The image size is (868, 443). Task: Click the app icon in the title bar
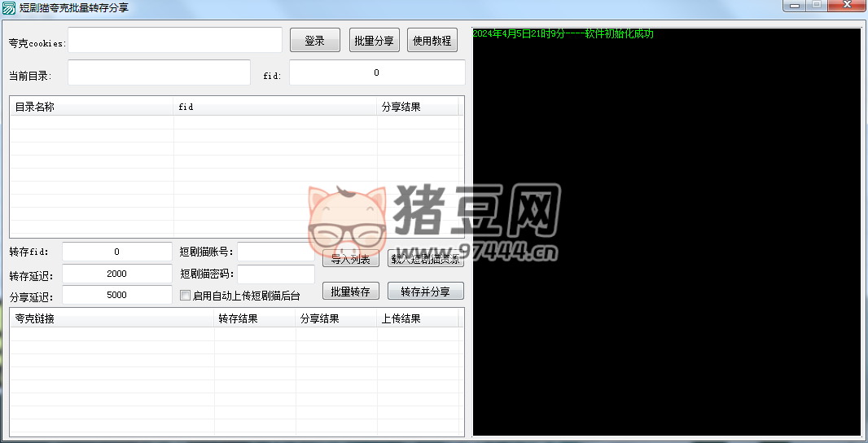9,7
